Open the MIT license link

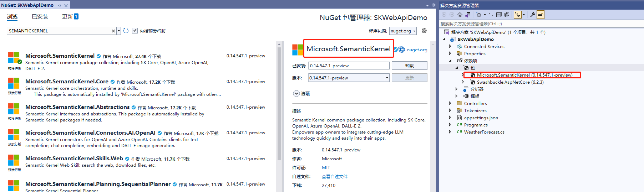(x=326, y=168)
